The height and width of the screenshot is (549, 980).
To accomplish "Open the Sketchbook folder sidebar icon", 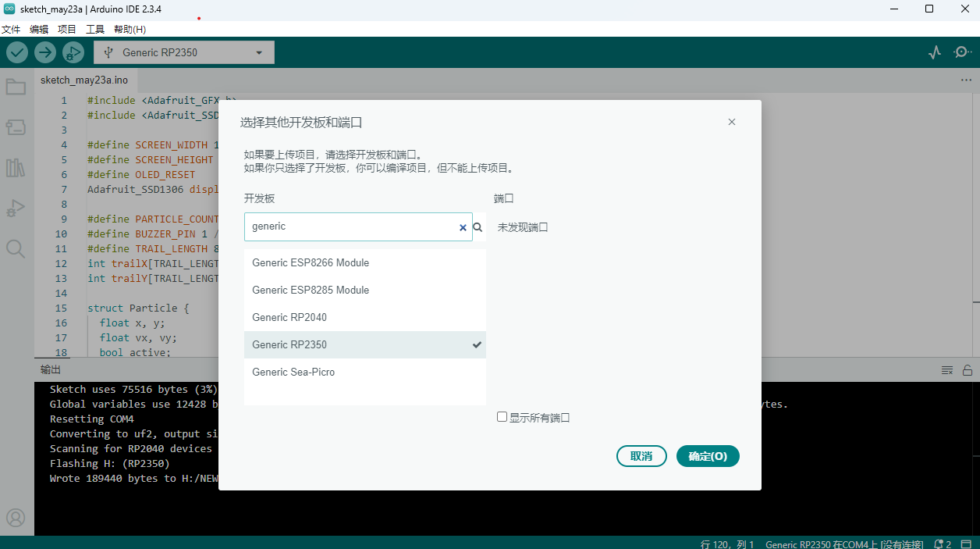I will pyautogui.click(x=16, y=87).
